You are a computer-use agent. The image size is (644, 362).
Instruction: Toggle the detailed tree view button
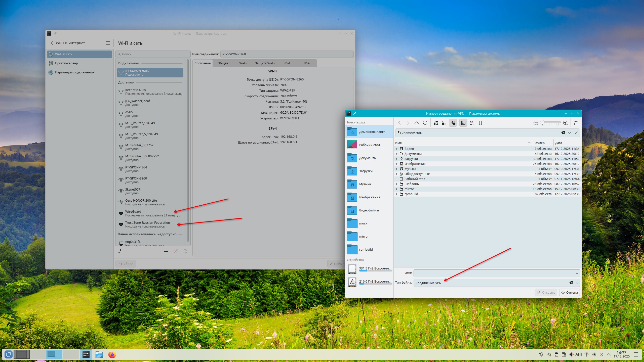453,123
